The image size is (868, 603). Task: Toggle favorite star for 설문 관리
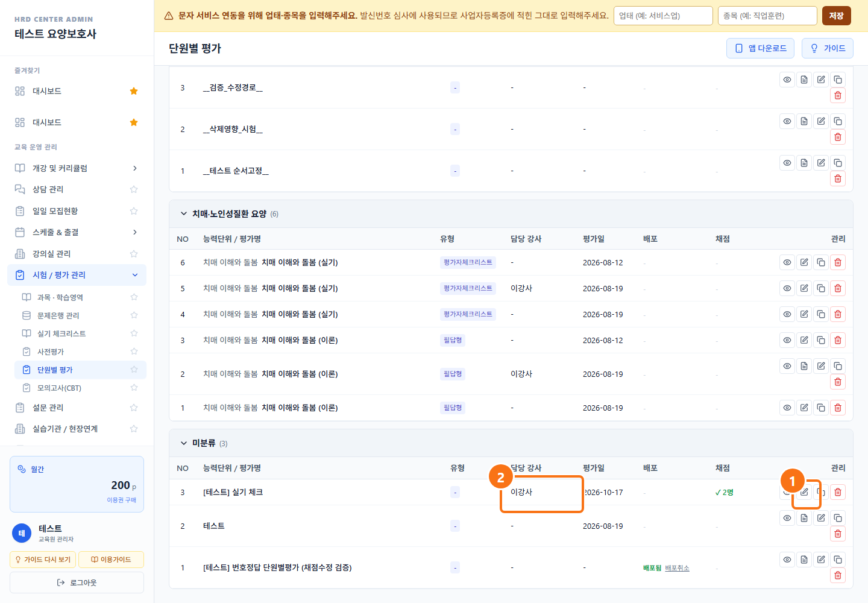134,408
